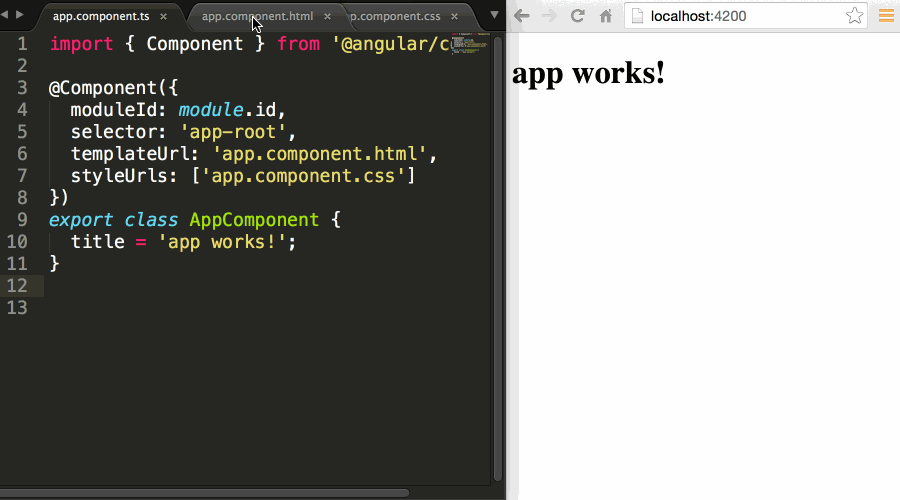Bookmark this page with star icon
This screenshot has width=900, height=500.
pyautogui.click(x=855, y=16)
